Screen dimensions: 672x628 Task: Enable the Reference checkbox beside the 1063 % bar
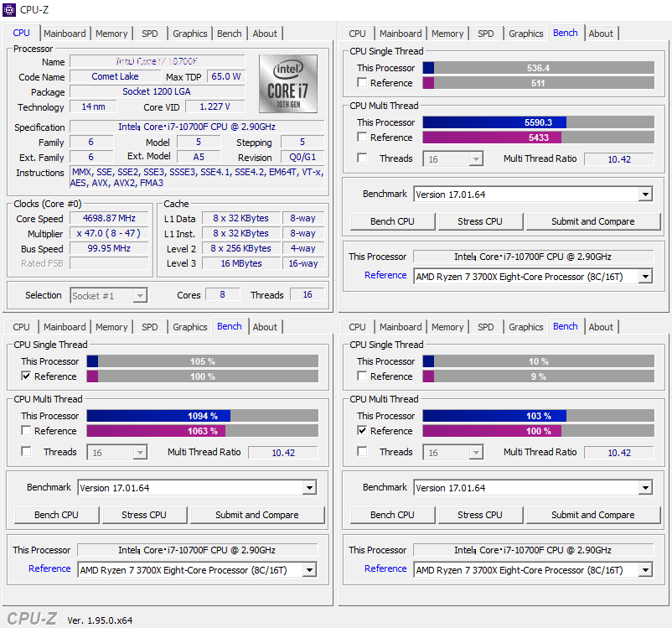pyautogui.click(x=26, y=430)
